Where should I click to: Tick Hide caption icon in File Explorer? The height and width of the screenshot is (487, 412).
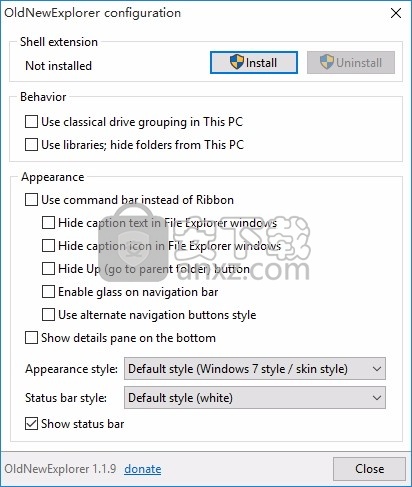coord(48,246)
